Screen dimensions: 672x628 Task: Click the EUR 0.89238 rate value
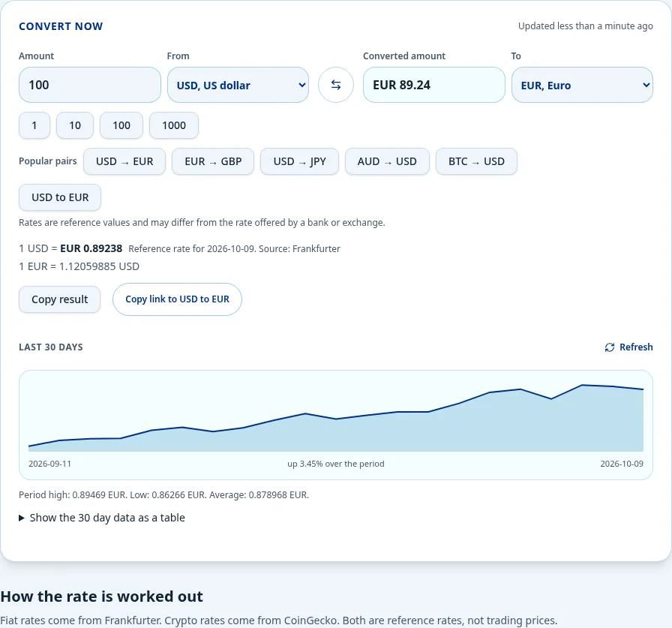[91, 248]
